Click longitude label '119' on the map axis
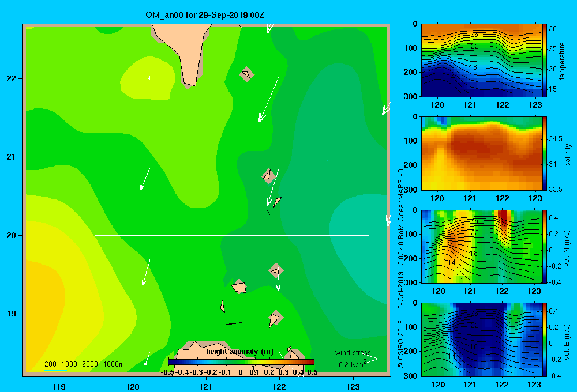This screenshot has width=577, height=392. [x=59, y=386]
